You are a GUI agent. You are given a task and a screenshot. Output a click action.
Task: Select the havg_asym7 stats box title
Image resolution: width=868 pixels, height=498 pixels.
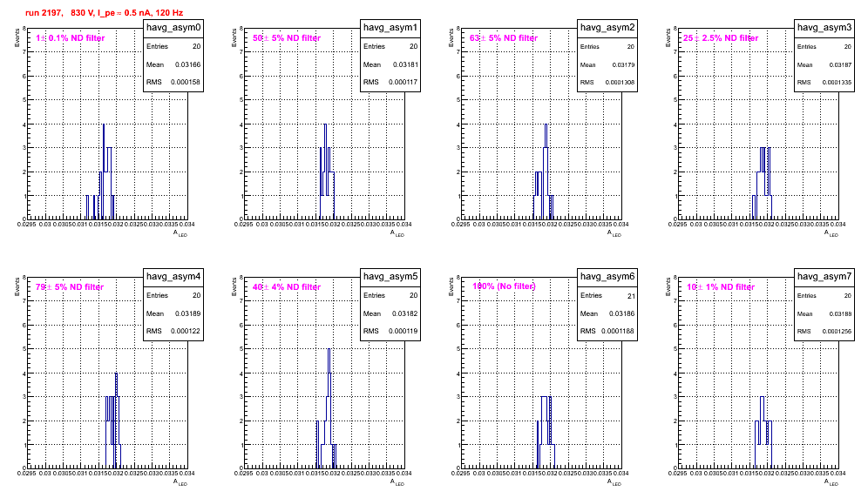pos(824,276)
